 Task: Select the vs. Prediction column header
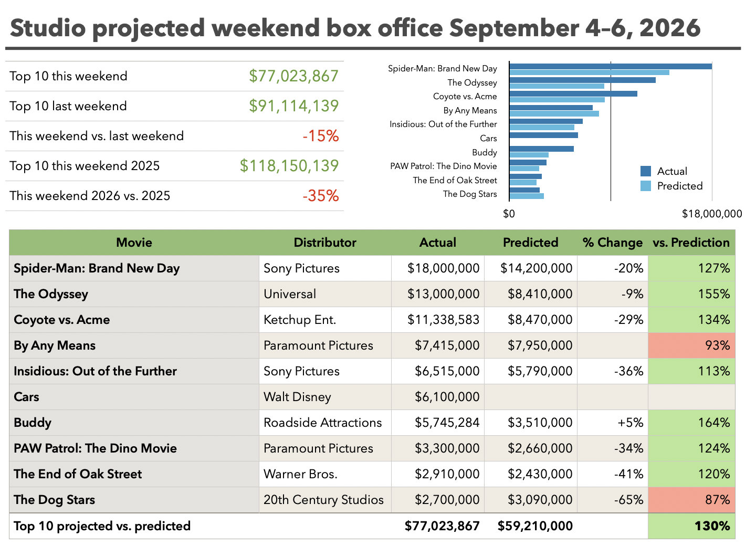[x=691, y=243]
